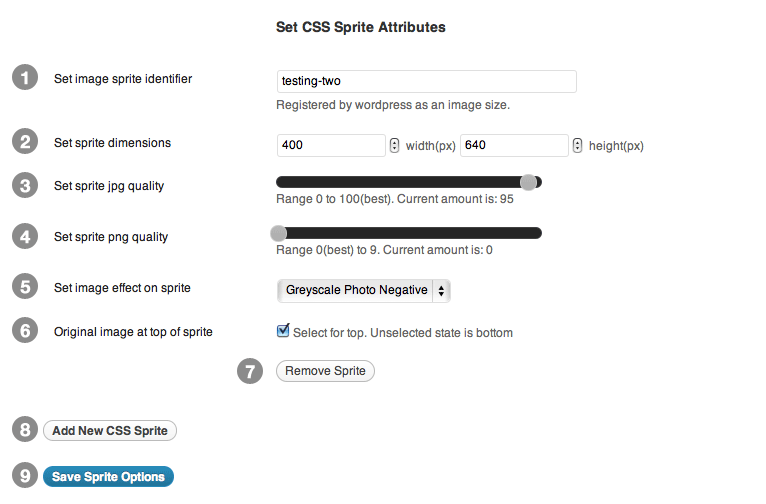Toggle the 'Select for top' checkbox

[283, 331]
